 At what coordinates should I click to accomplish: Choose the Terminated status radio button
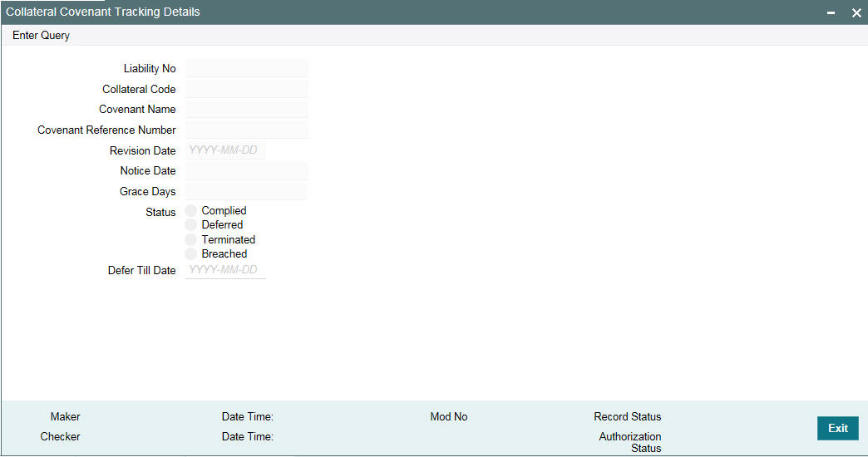[191, 239]
